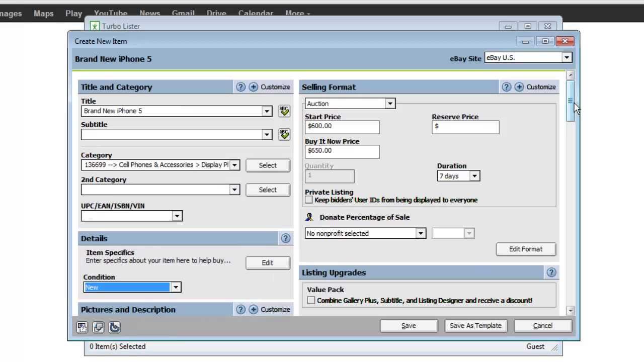Click the Save button
The width and height of the screenshot is (644, 362).
(409, 326)
